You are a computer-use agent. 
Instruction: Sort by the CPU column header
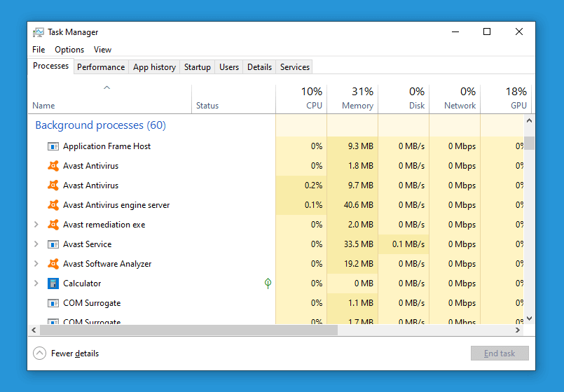(301, 99)
